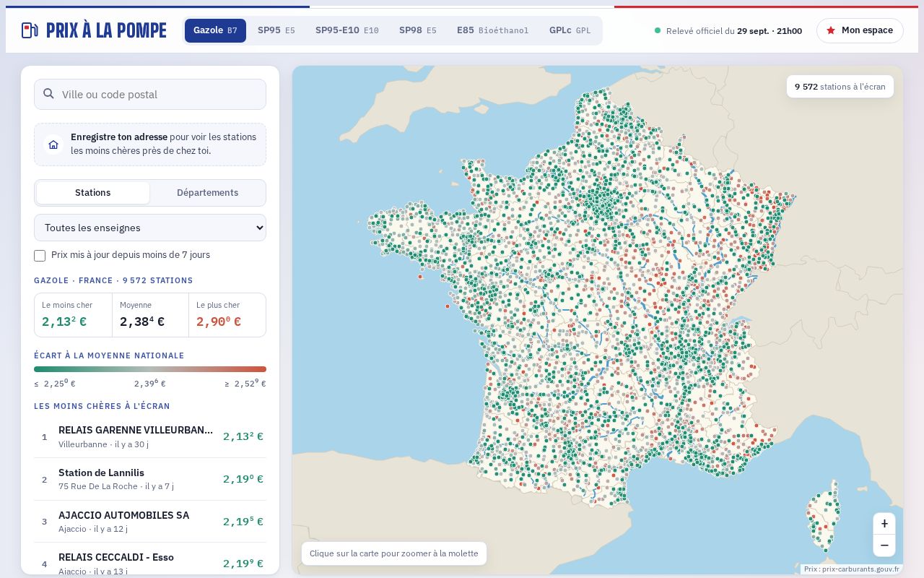Select GPLc GPL fuel tab

click(570, 30)
